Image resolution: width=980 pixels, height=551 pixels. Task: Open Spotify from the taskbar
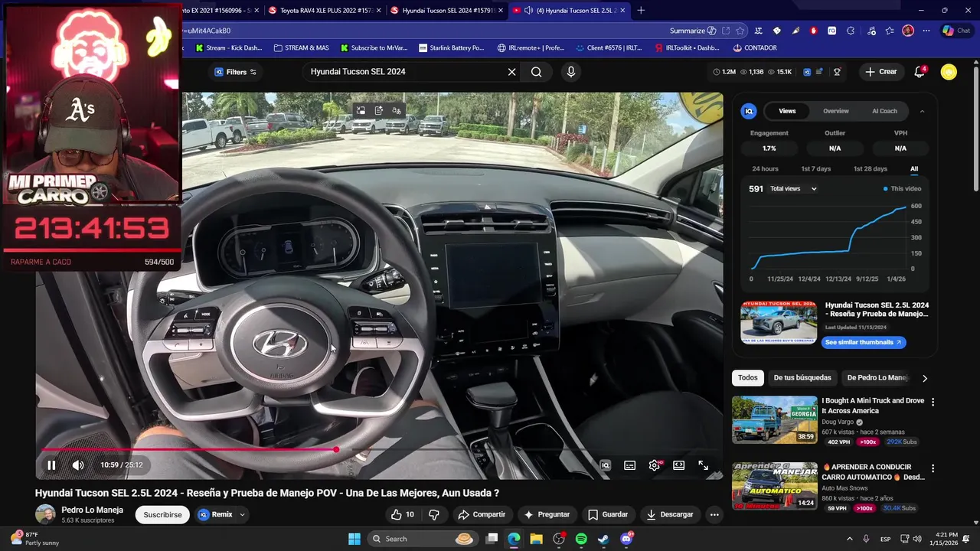[581, 539]
